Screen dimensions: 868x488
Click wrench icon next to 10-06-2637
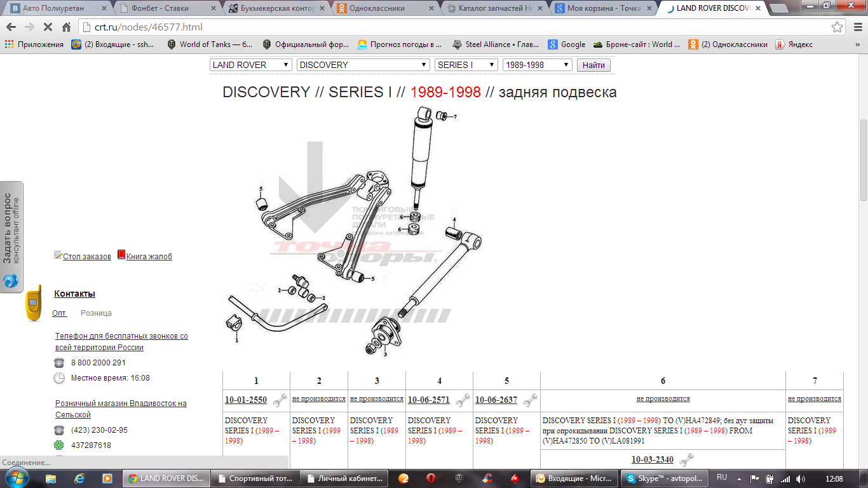pyautogui.click(x=530, y=400)
